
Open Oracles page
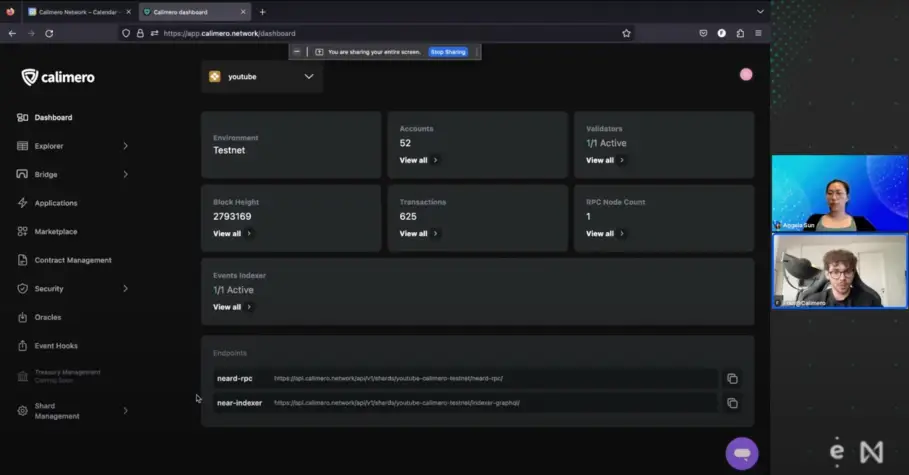point(48,317)
